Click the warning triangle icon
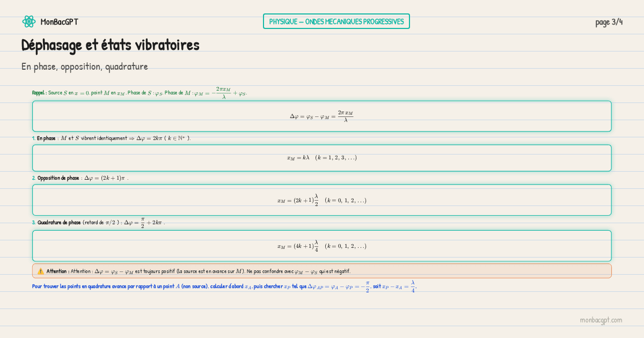Image resolution: width=644 pixels, height=338 pixels. pos(41,271)
